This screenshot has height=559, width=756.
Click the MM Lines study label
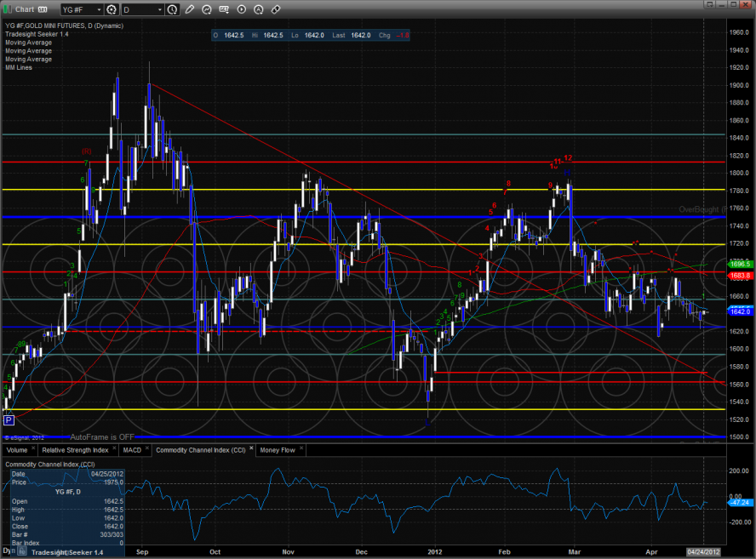(x=19, y=67)
